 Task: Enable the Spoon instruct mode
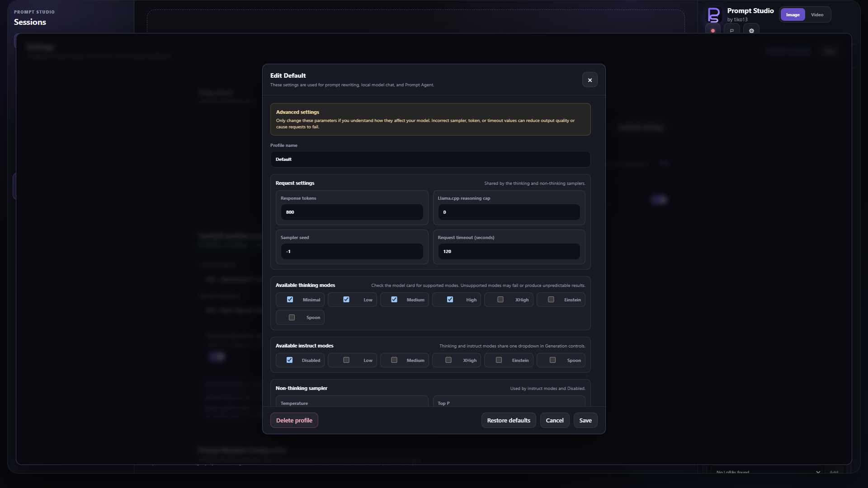point(552,360)
